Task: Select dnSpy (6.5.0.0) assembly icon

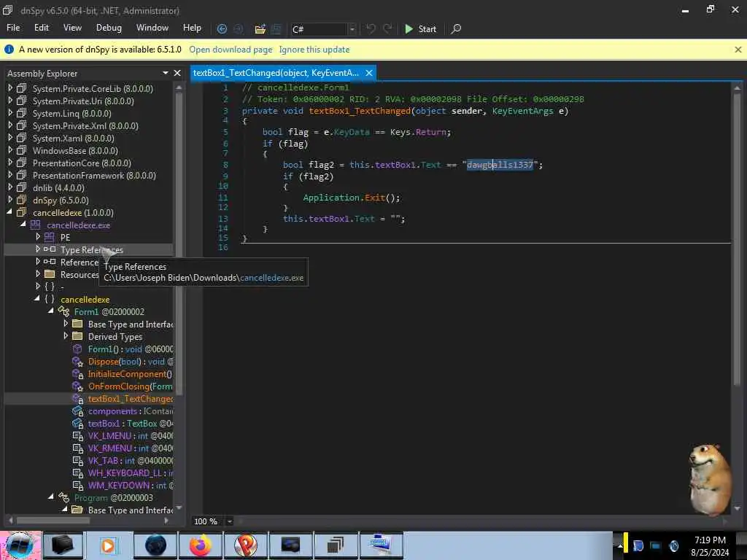Action: [21, 200]
